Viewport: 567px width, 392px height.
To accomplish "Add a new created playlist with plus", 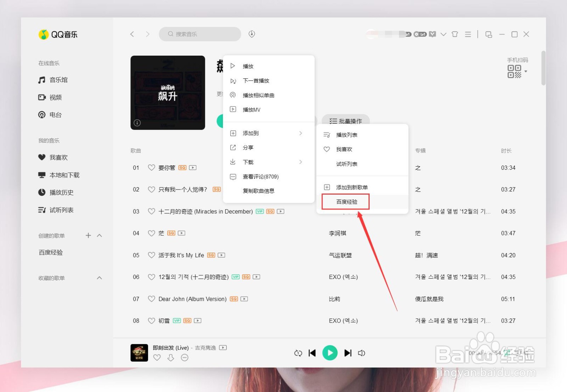I will [88, 235].
